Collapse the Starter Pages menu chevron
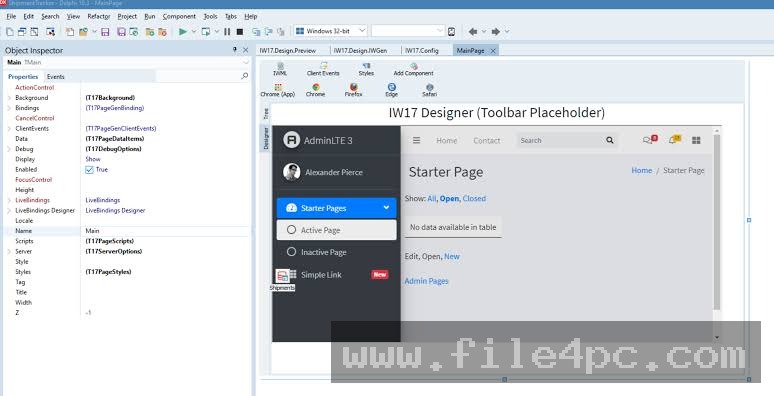Screen dimensions: 774x396 click(386, 208)
